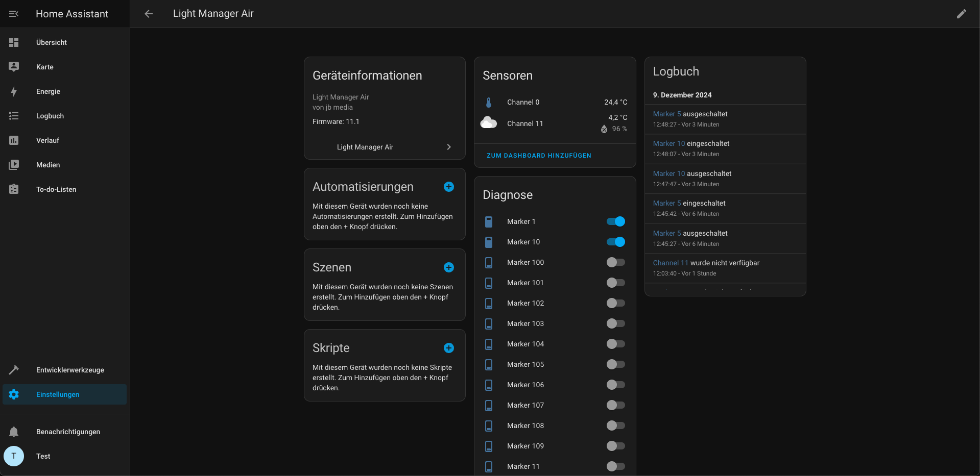This screenshot has height=476, width=980.
Task: Open Energie in the sidebar
Action: [64, 91]
